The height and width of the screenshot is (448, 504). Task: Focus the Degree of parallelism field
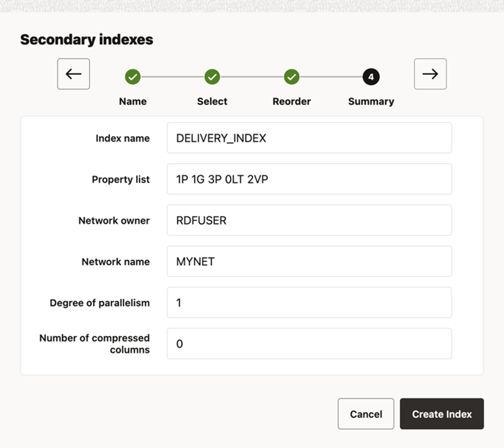[x=309, y=303]
